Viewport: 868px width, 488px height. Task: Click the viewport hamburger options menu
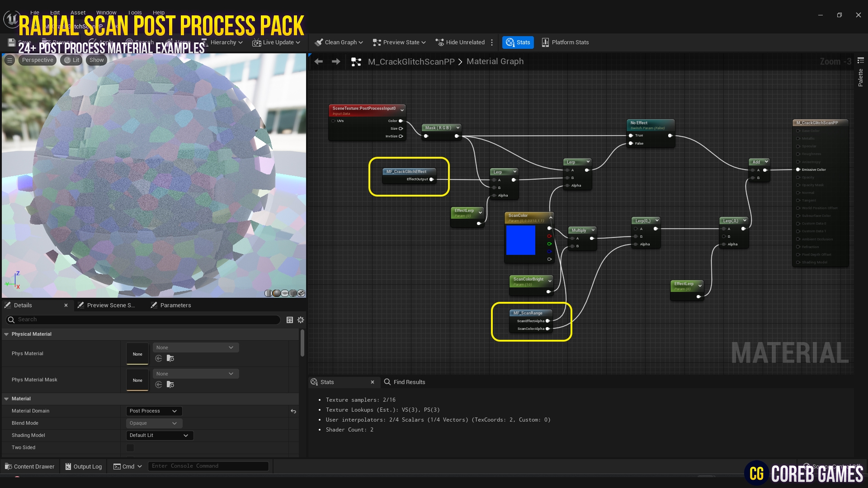point(9,60)
